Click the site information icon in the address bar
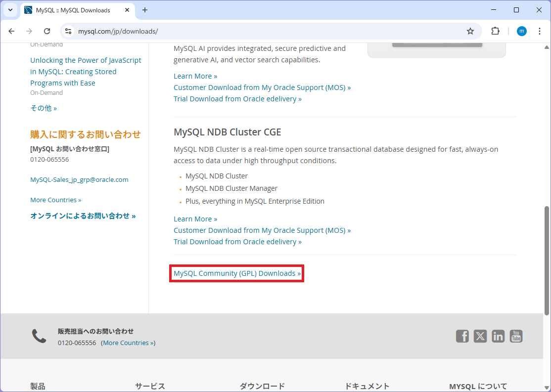The height and width of the screenshot is (392, 551). tap(68, 31)
